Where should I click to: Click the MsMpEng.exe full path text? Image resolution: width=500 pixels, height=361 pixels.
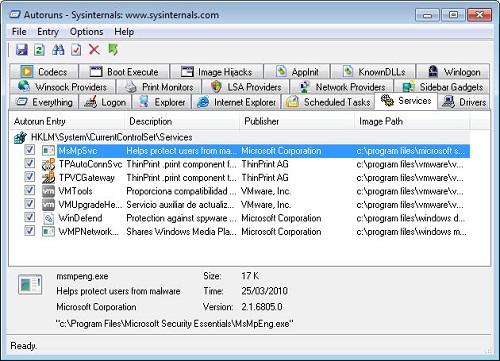click(x=175, y=323)
